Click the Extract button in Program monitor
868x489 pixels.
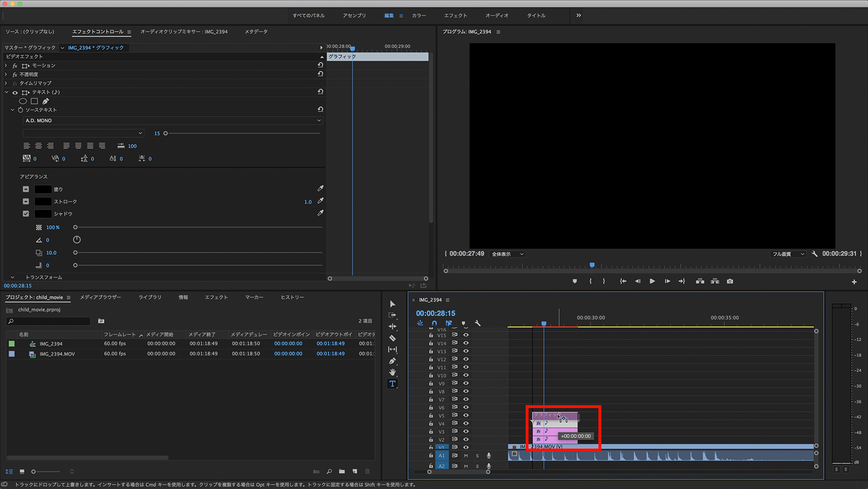click(x=715, y=281)
